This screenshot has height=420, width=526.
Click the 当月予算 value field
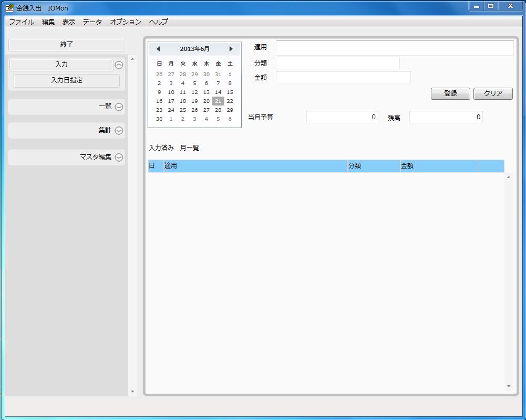point(342,117)
